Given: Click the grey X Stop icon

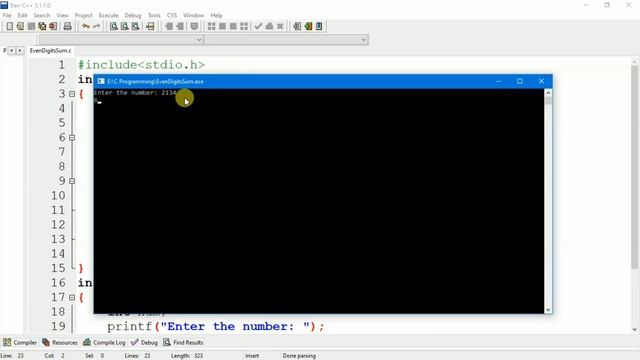Looking at the screenshot, I should (x=280, y=26).
